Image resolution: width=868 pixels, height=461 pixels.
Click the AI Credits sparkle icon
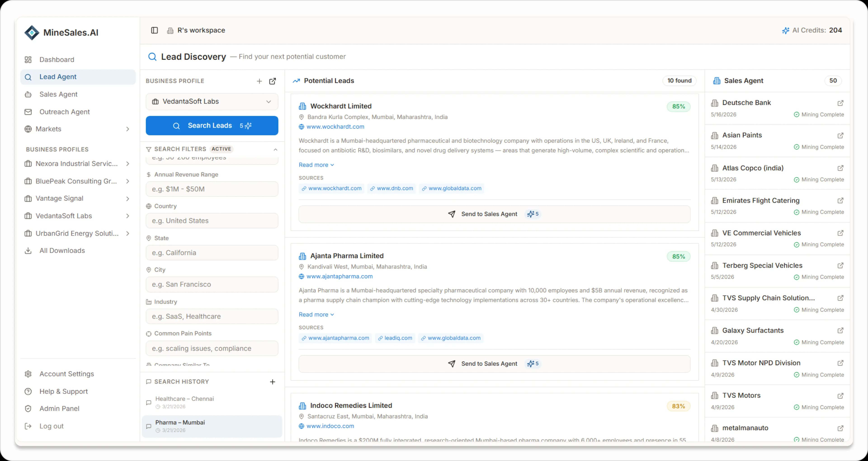coord(785,31)
